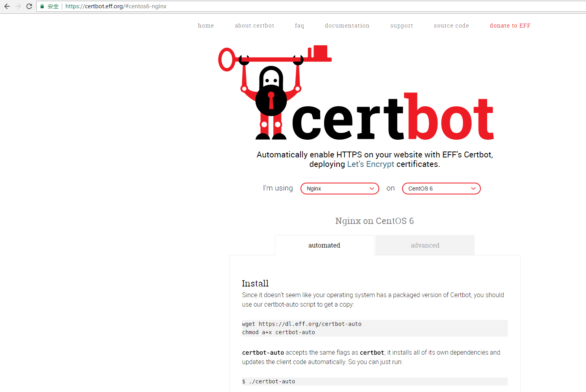The width and height of the screenshot is (586, 392).
Task: Click the '安全' secure label in address bar
Action: [53, 6]
